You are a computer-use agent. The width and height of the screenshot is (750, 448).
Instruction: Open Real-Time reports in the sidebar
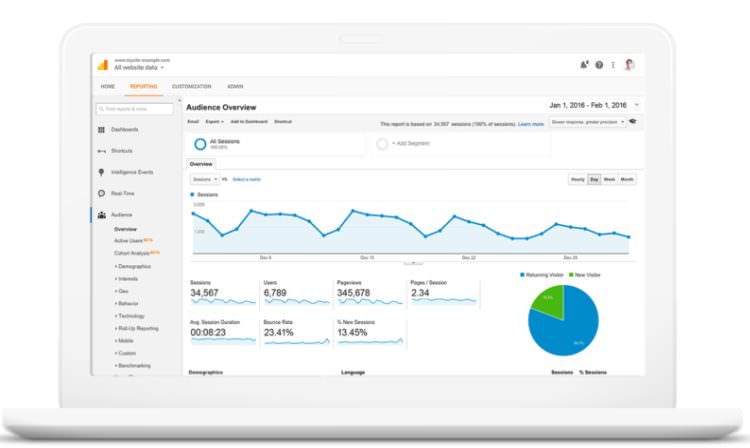[123, 193]
